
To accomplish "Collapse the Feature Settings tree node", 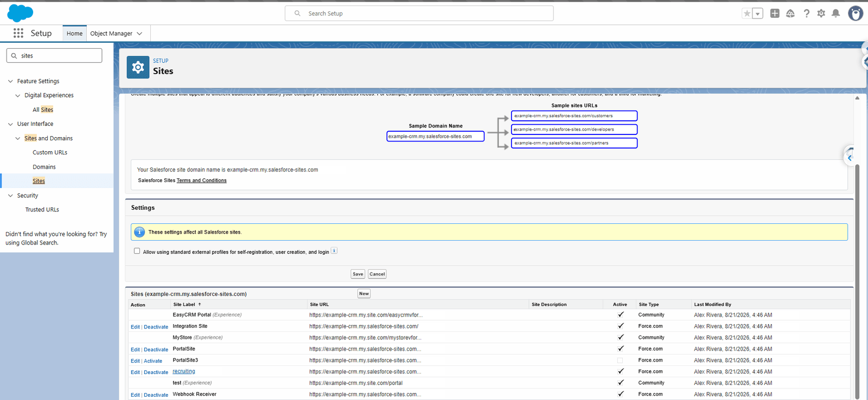I will [10, 81].
